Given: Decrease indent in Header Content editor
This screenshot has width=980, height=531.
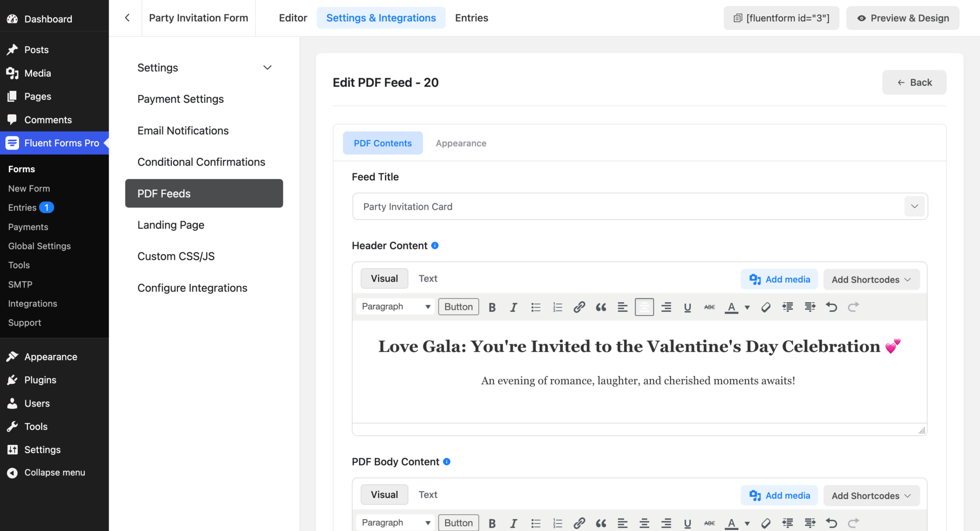Looking at the screenshot, I should (788, 307).
